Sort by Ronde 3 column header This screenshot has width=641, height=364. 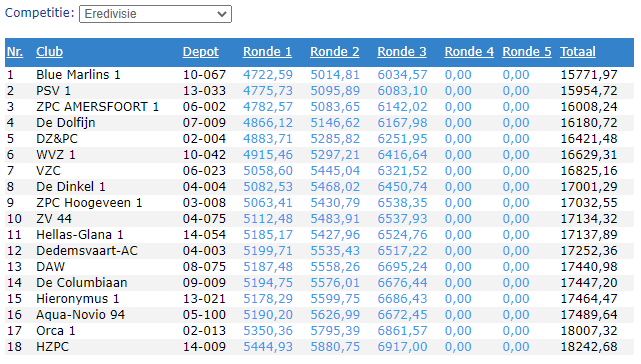pos(402,52)
